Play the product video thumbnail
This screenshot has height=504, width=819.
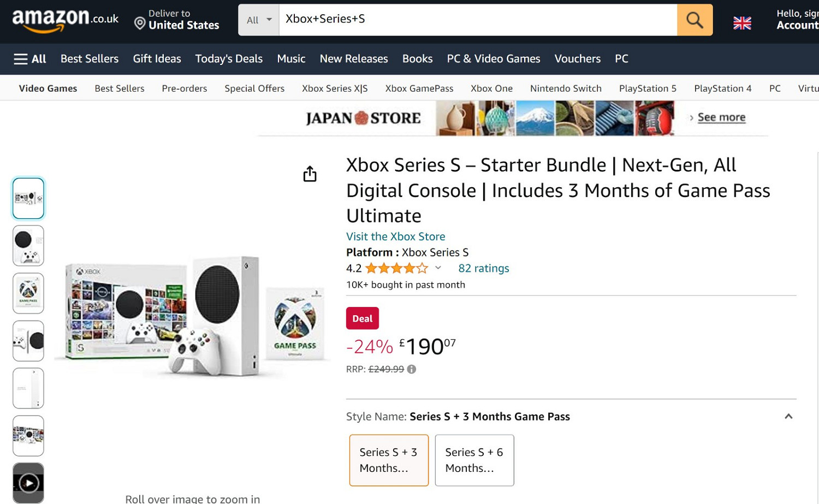click(x=28, y=483)
